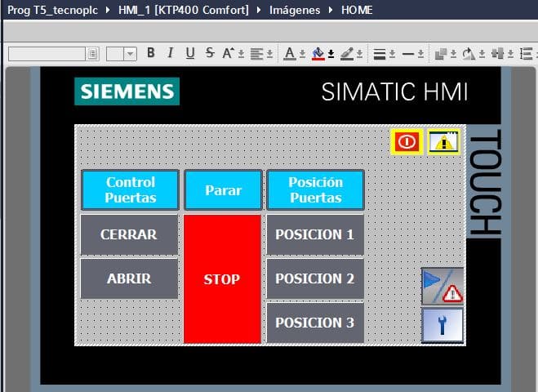Toggle bold text formatting
Image resolution: width=538 pixels, height=392 pixels.
(151, 54)
